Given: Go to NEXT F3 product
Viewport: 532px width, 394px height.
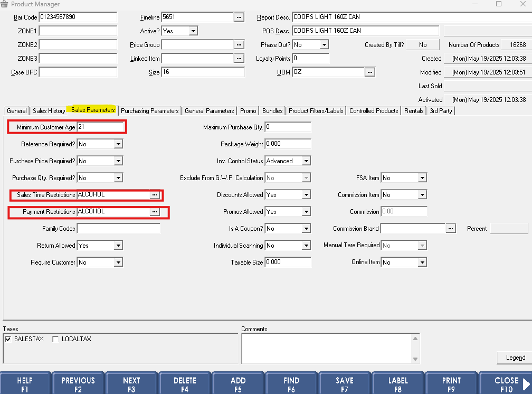Looking at the screenshot, I should coord(131,384).
